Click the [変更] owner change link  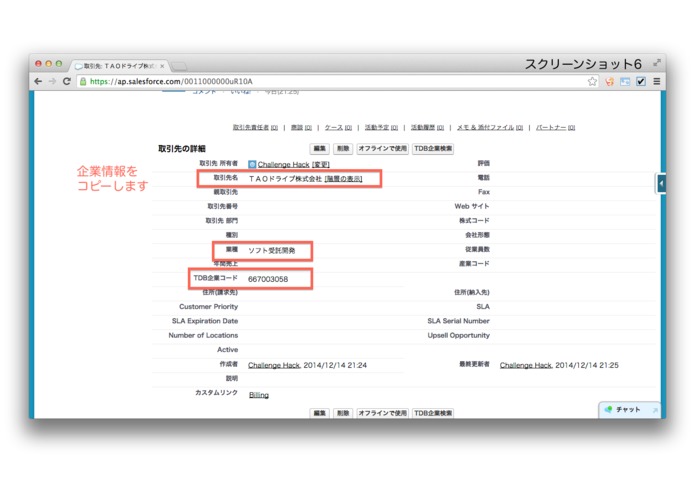(320, 164)
